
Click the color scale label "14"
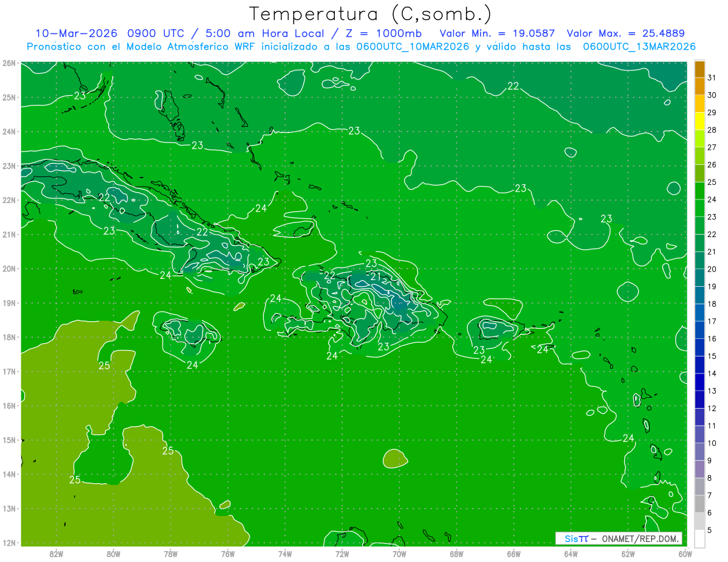(712, 373)
